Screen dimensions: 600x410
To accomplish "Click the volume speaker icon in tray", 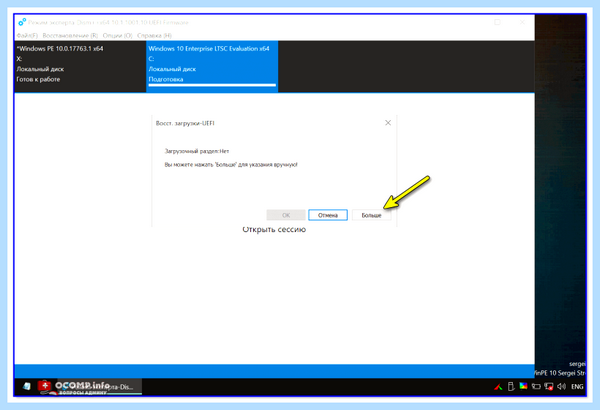I will (x=561, y=386).
